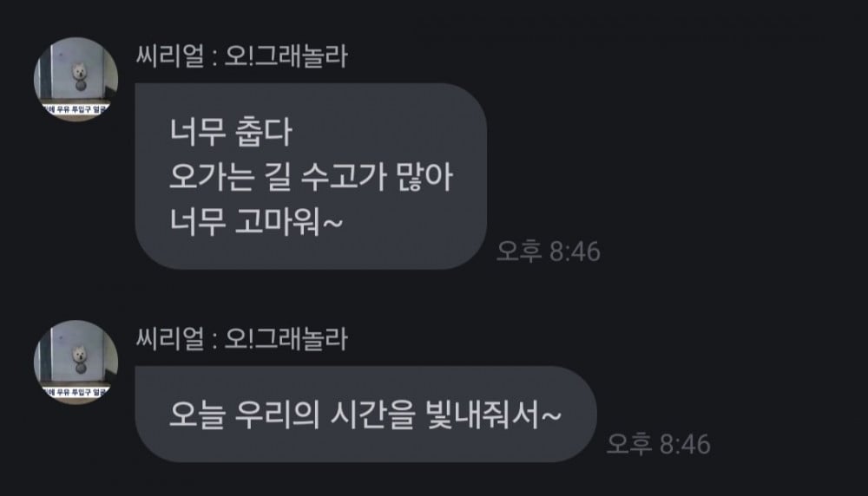Click the 오후 8:46 timestamp of the second message
The width and height of the screenshot is (868, 496).
click(658, 444)
